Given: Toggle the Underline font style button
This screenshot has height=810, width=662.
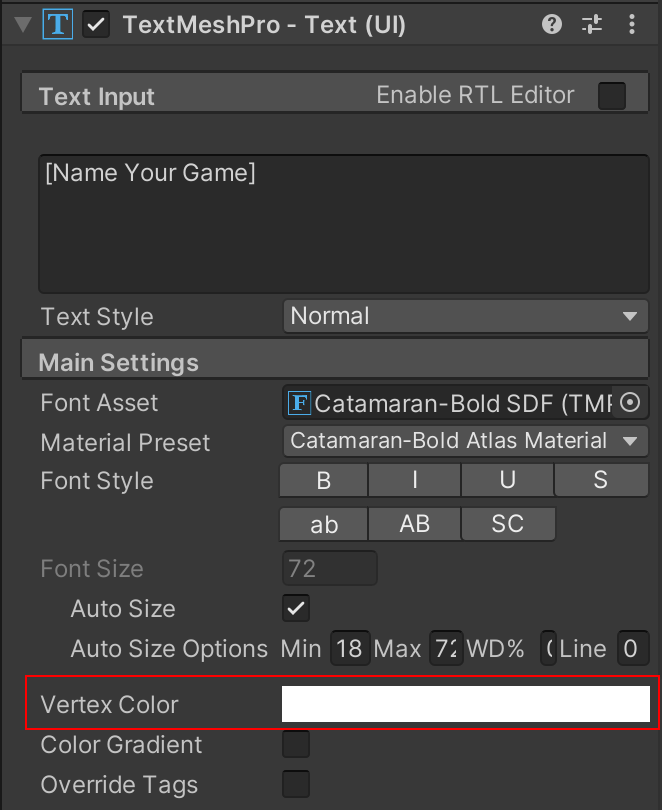Looking at the screenshot, I should click(x=507, y=481).
